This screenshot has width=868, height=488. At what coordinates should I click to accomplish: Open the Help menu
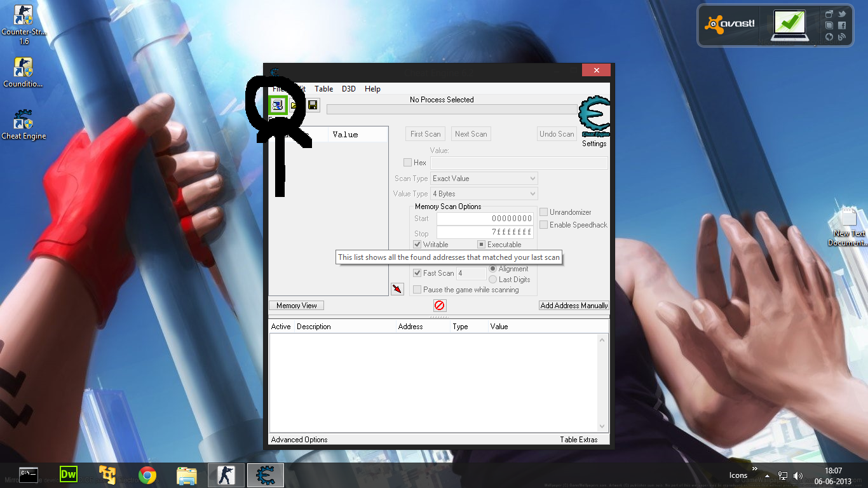click(x=372, y=89)
